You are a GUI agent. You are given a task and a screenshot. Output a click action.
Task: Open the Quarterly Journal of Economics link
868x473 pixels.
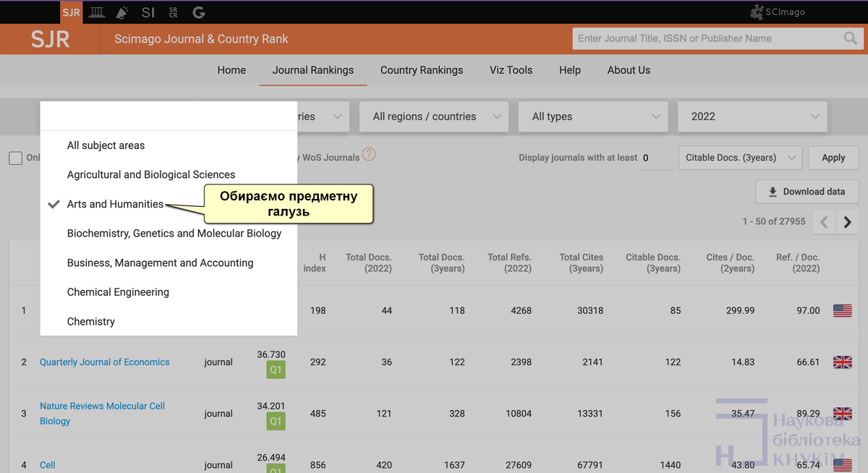[x=105, y=362]
